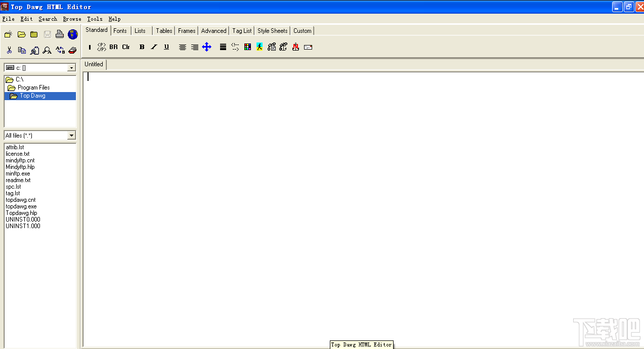
Task: Click the second linked-page icon
Action: coord(283,47)
